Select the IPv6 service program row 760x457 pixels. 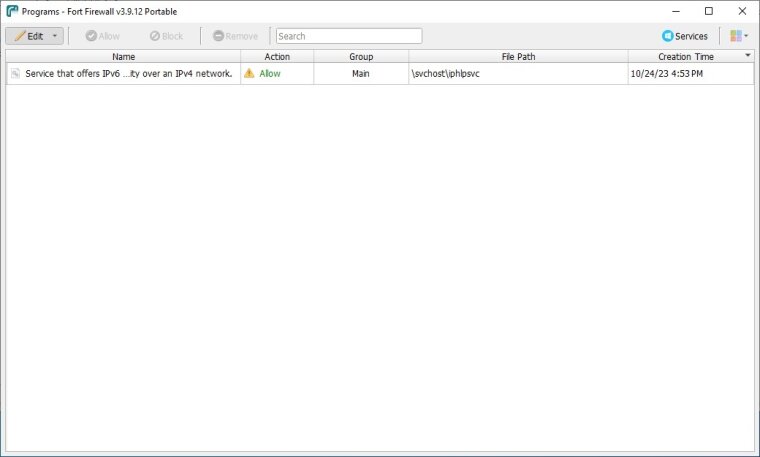coord(128,74)
